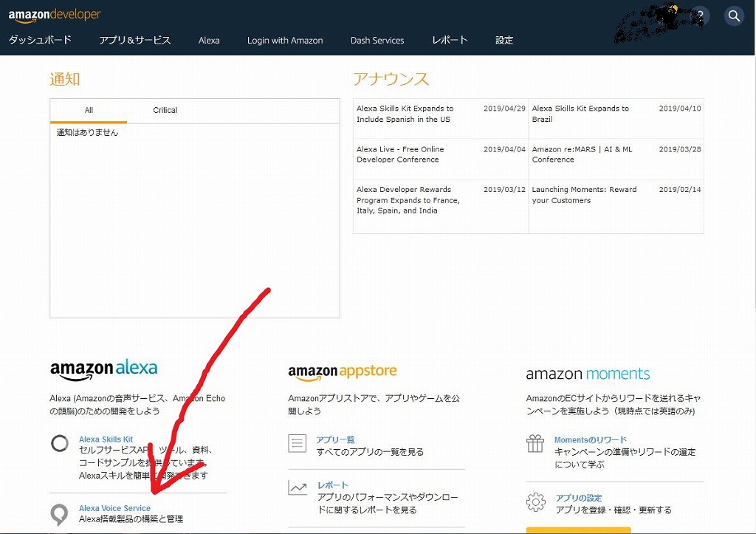The height and width of the screenshot is (534, 756).
Task: Click the Alexa Voice Service speech-bubble icon
Action: tap(59, 515)
